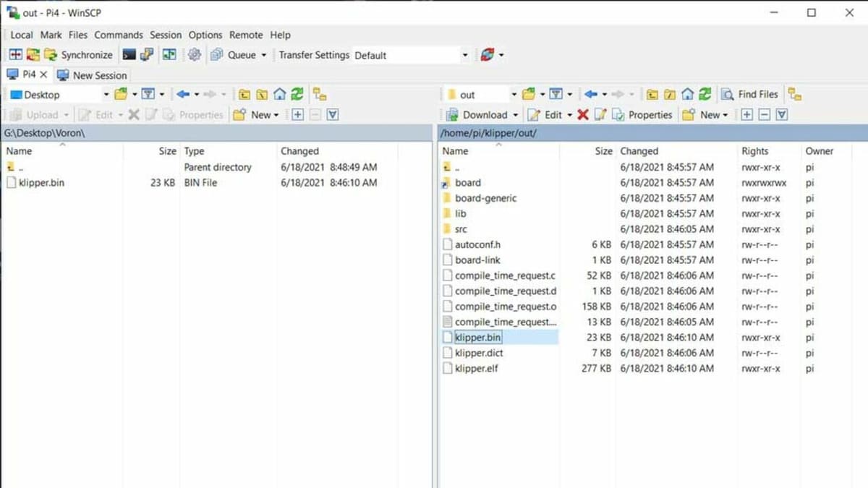This screenshot has height=488, width=868.
Task: Click the Find Files button
Action: pos(750,94)
